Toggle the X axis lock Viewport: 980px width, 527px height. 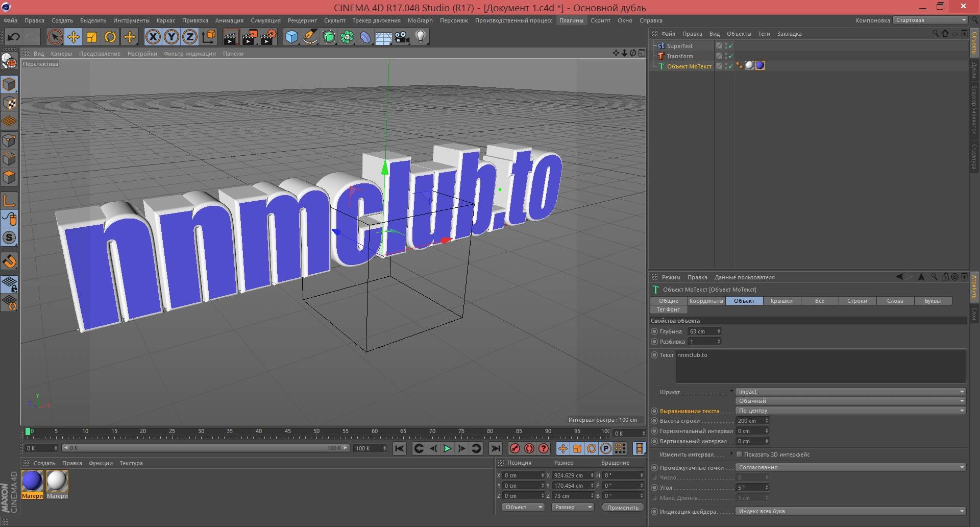[x=153, y=37]
